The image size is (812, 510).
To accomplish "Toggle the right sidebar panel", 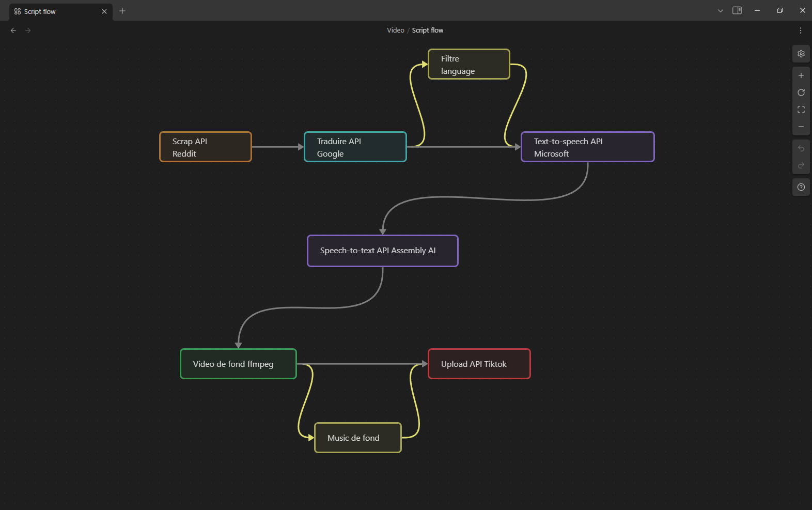I will 737,10.
